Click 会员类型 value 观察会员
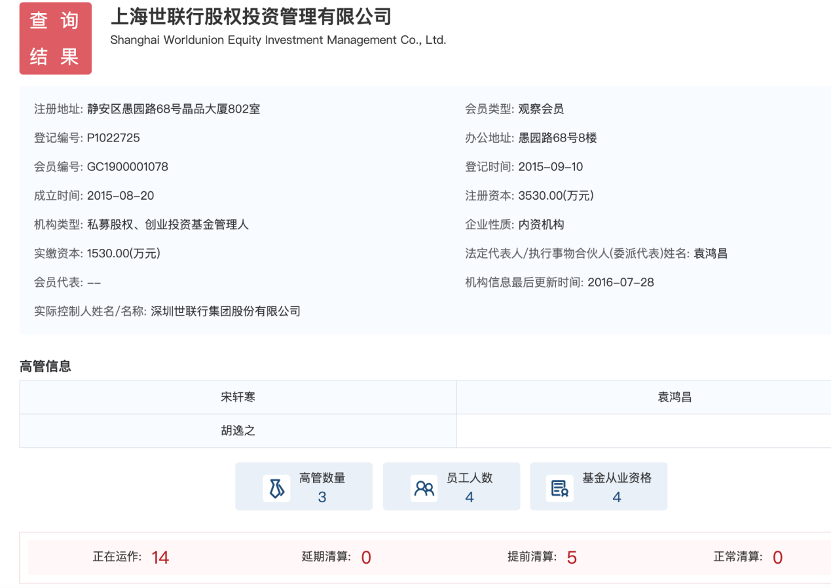Screen dimensions: 832x588 pos(541,109)
